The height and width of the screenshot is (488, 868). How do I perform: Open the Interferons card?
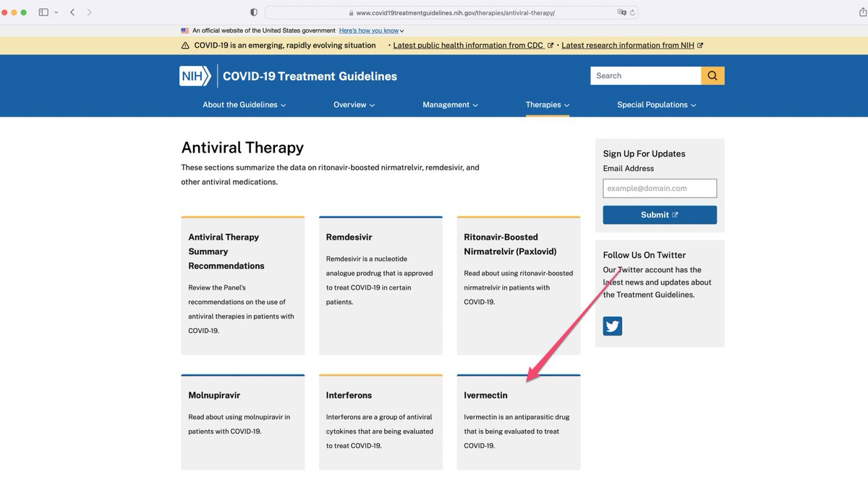point(380,422)
